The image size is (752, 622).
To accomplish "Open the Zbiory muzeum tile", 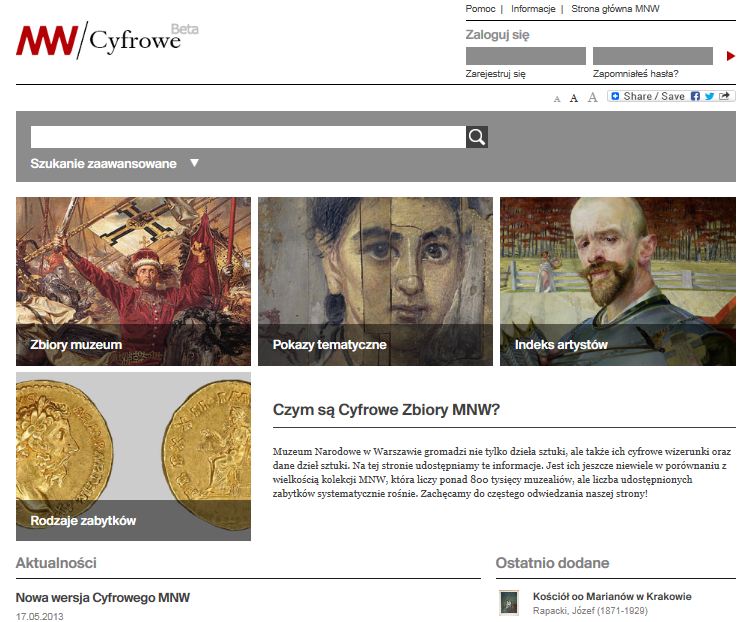I will click(x=133, y=282).
